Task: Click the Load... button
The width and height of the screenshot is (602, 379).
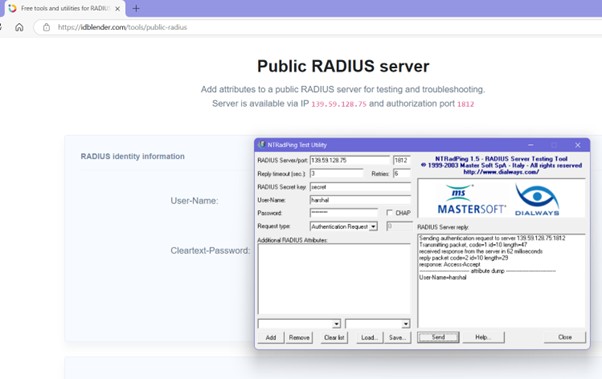Action: [369, 338]
